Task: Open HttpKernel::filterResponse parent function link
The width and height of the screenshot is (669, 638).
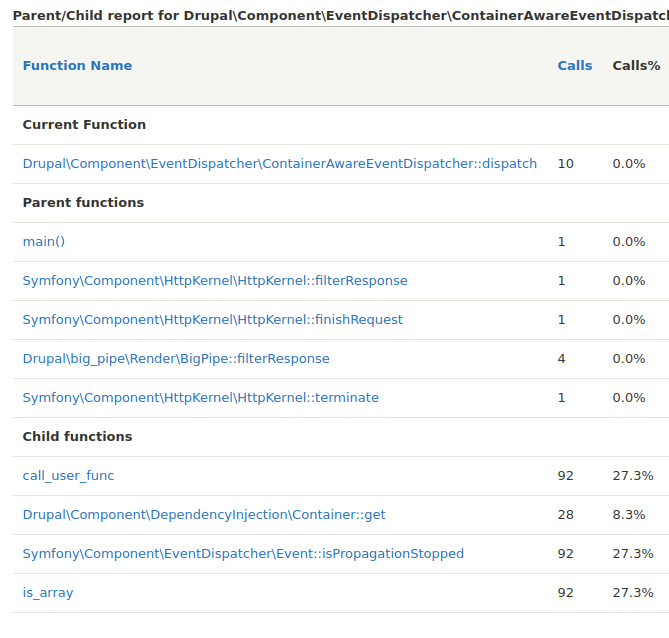Action: (215, 281)
